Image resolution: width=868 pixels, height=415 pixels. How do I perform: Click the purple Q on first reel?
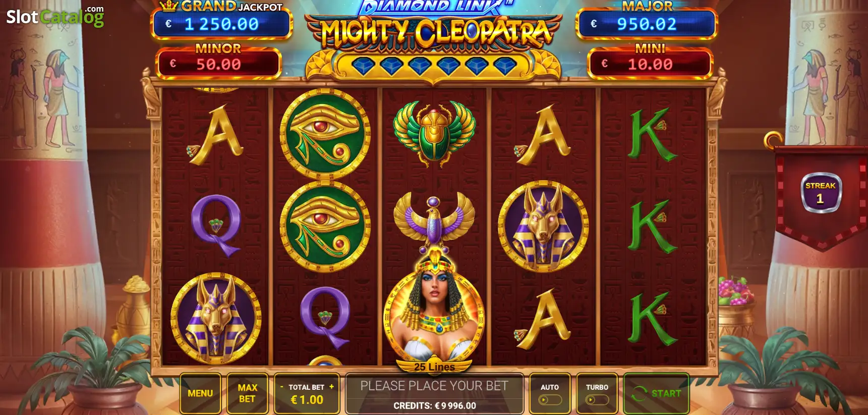pyautogui.click(x=216, y=226)
